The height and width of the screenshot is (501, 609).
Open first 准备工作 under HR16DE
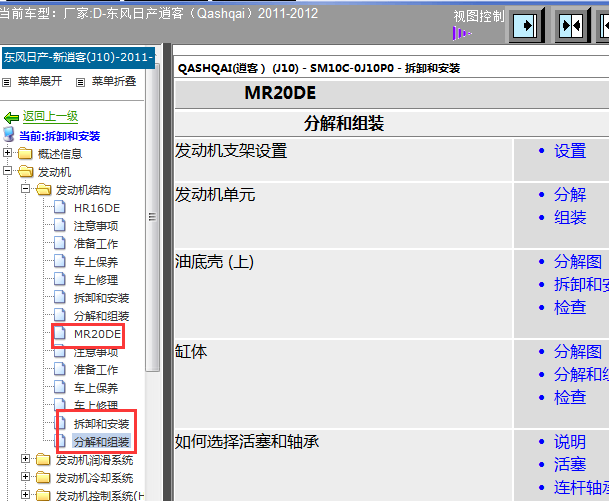[x=96, y=244]
